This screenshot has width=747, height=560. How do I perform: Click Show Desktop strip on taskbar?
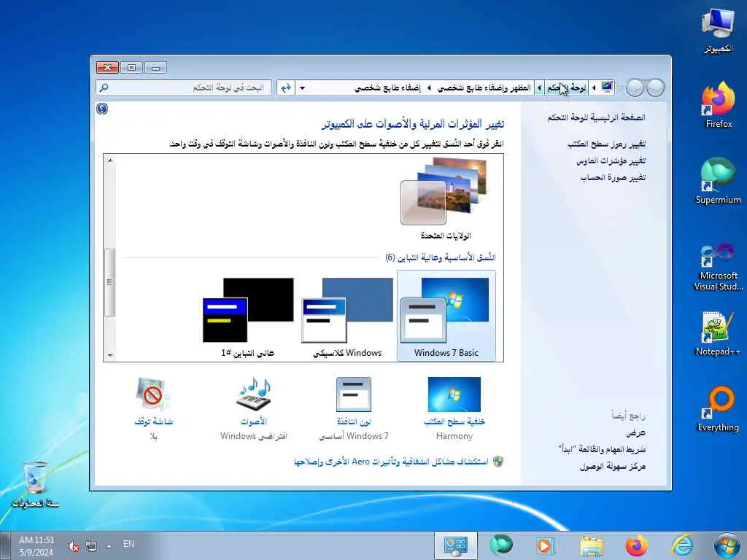point(4,545)
